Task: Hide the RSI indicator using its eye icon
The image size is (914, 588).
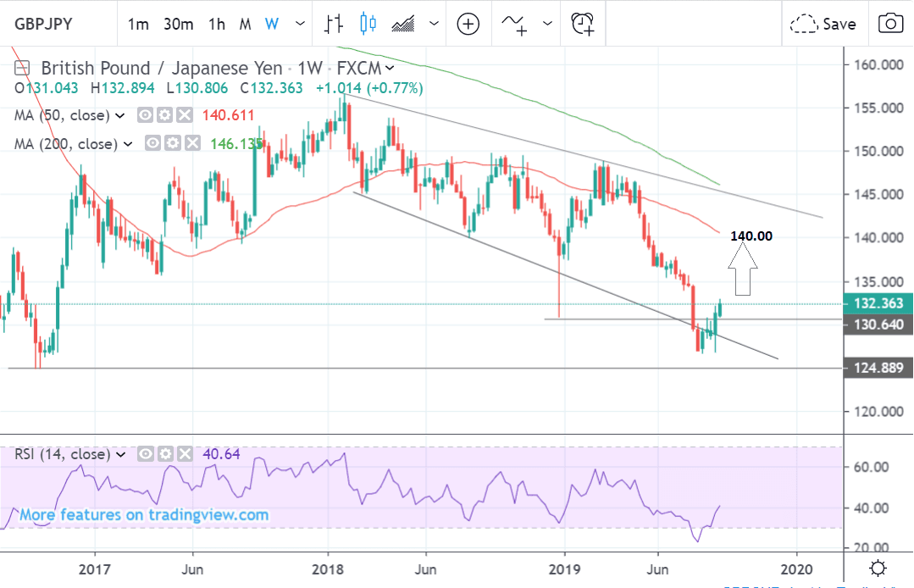Action: pos(144,454)
